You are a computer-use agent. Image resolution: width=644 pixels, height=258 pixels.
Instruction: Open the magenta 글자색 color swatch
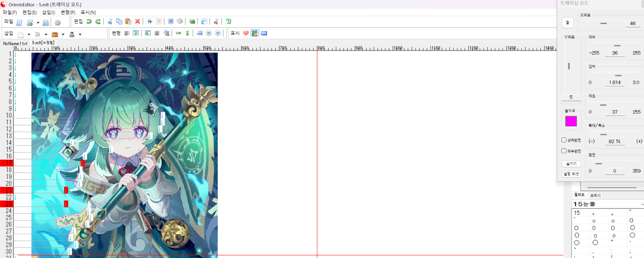click(x=571, y=121)
